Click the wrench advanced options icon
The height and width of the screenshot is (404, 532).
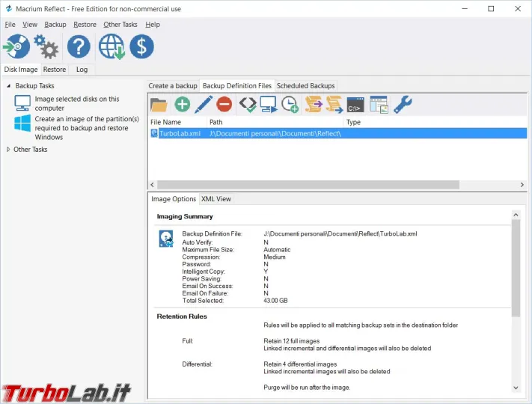(x=402, y=105)
